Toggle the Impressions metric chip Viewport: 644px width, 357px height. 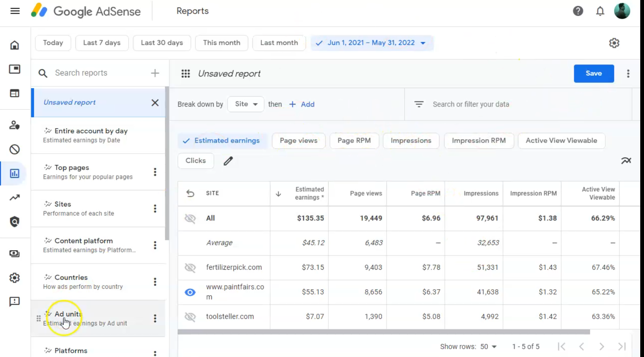point(411,140)
